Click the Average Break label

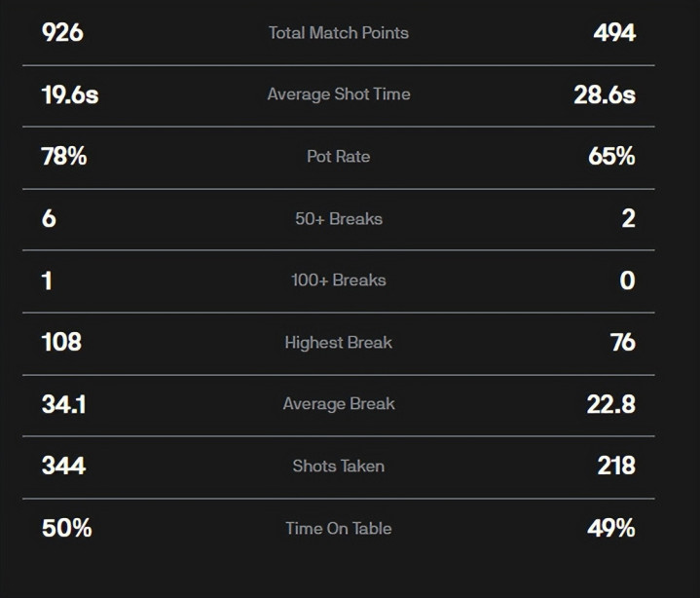coord(338,404)
